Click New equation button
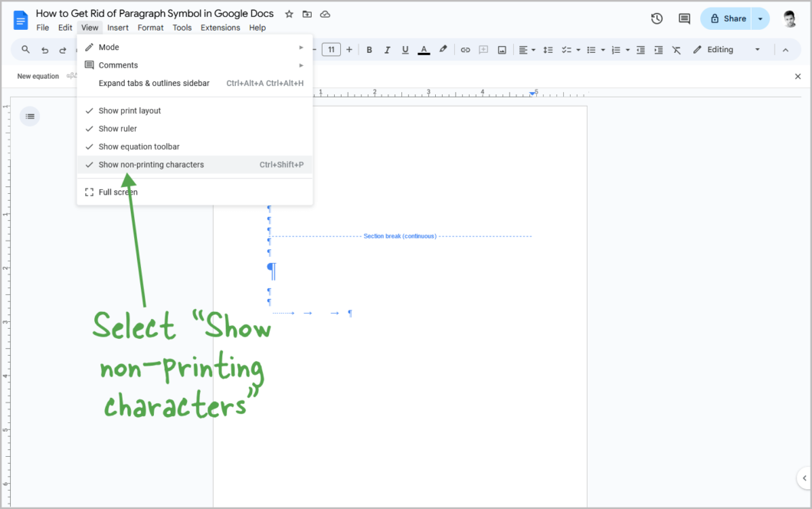This screenshot has height=509, width=812. [x=38, y=76]
